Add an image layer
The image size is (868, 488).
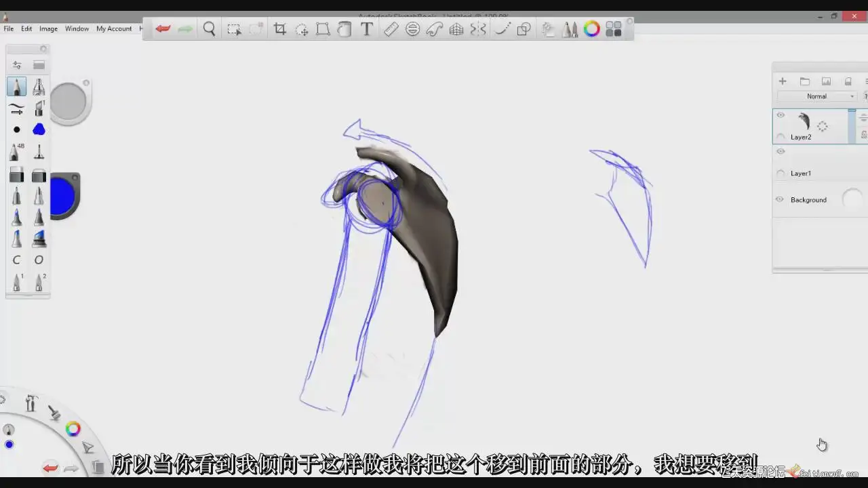click(x=826, y=81)
